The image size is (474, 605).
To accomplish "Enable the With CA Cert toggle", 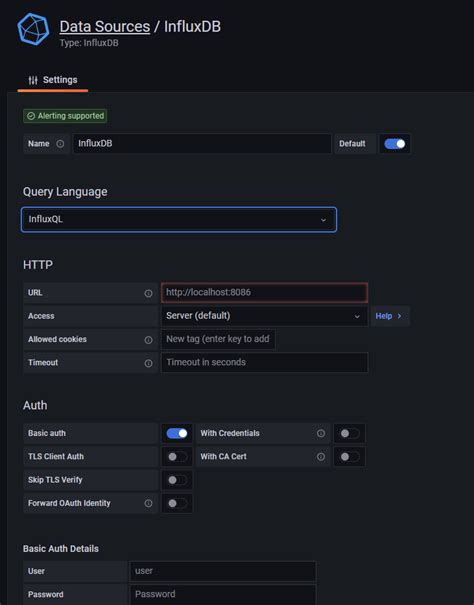I will [x=349, y=457].
